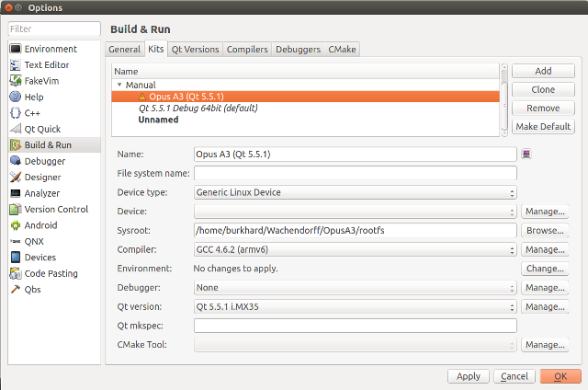
Task: Select the Text Editor category icon
Action: (x=16, y=65)
